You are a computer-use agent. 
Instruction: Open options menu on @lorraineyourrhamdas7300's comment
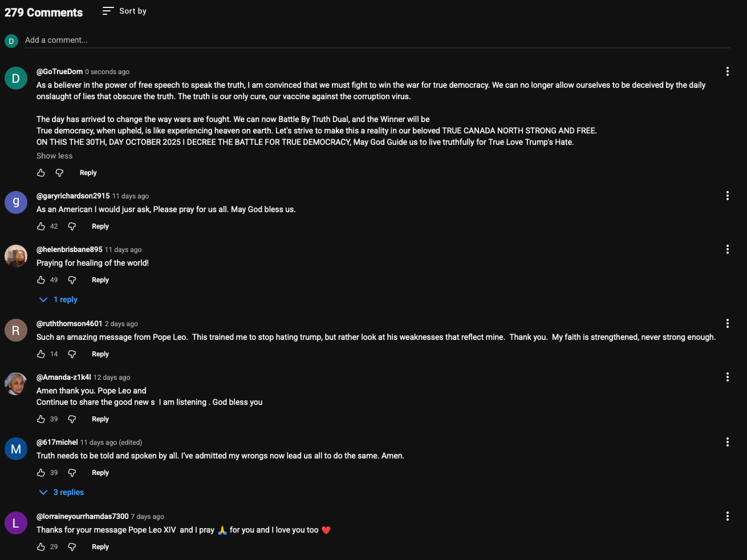click(x=727, y=516)
